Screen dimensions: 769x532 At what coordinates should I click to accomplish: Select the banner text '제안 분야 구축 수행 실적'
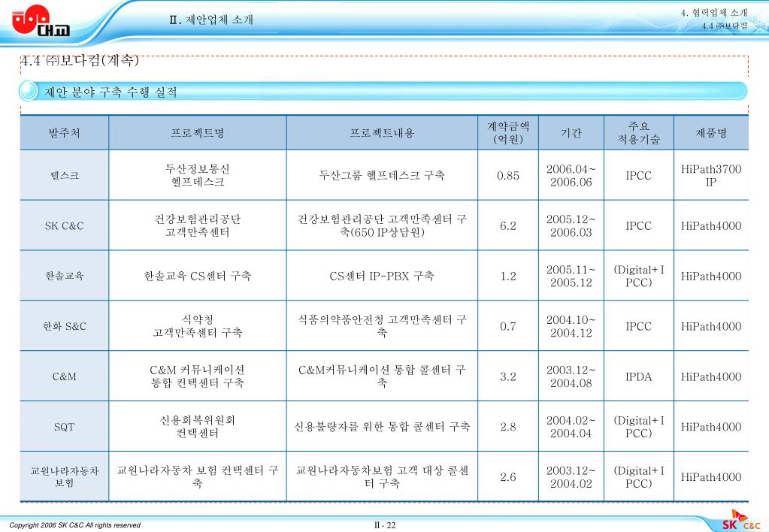[x=111, y=92]
